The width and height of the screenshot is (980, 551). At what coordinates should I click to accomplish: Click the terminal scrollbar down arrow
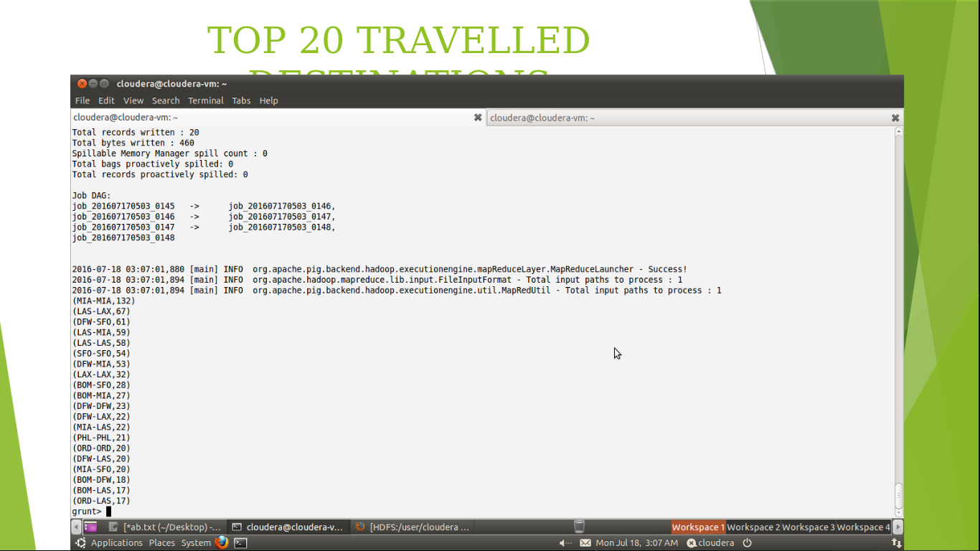[898, 512]
